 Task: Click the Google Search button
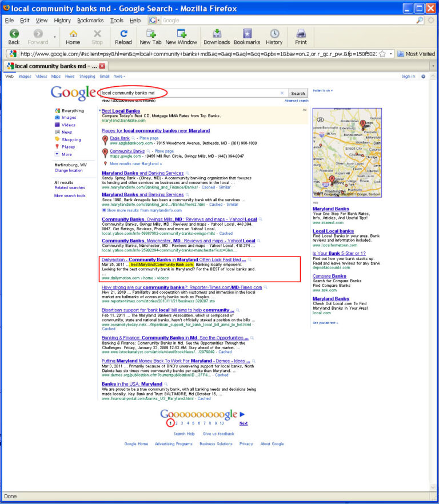coord(298,93)
